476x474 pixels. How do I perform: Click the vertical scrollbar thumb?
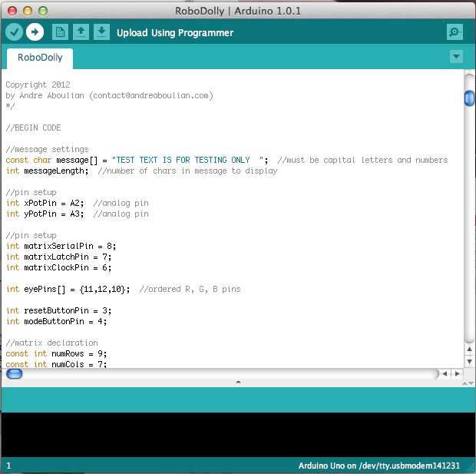coord(469,98)
